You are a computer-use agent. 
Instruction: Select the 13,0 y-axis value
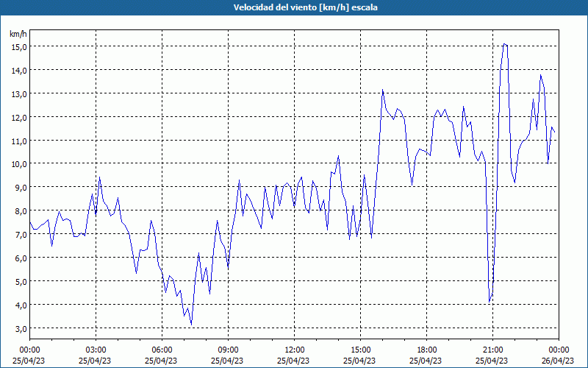(19, 94)
